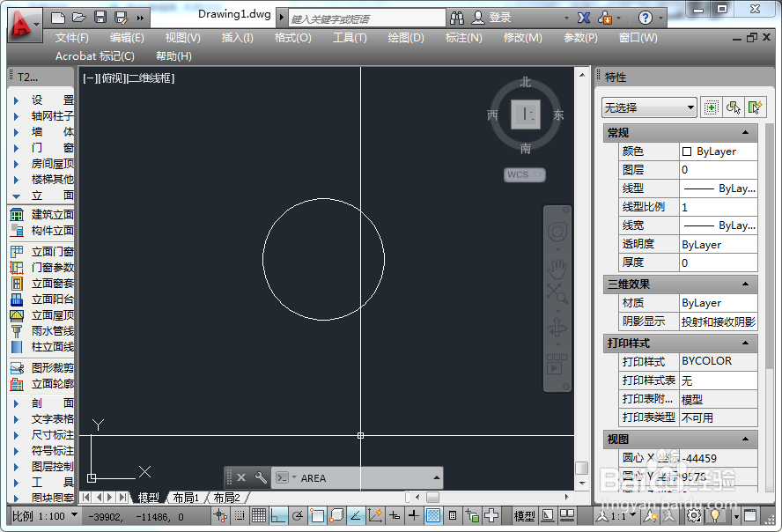Image resolution: width=782 pixels, height=532 pixels.
Task: Create a new drawing from quick access toolbar
Action: click(58, 18)
